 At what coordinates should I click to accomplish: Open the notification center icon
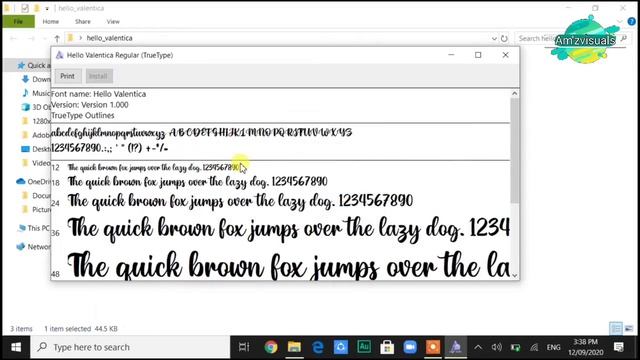(x=619, y=347)
